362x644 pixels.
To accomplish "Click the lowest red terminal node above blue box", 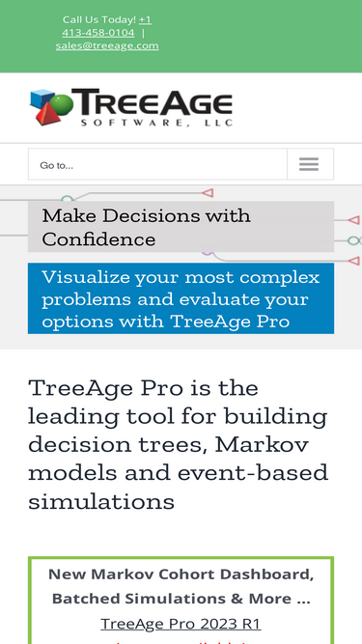I will click(x=353, y=261).
